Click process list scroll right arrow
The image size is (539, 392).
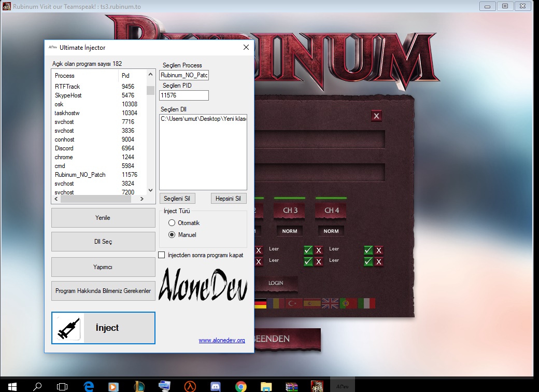(x=141, y=199)
